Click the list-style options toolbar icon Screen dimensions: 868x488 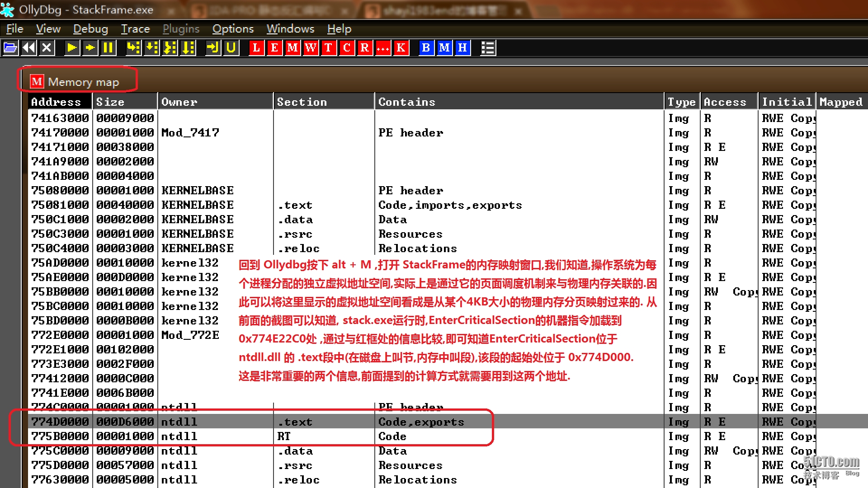coord(488,47)
